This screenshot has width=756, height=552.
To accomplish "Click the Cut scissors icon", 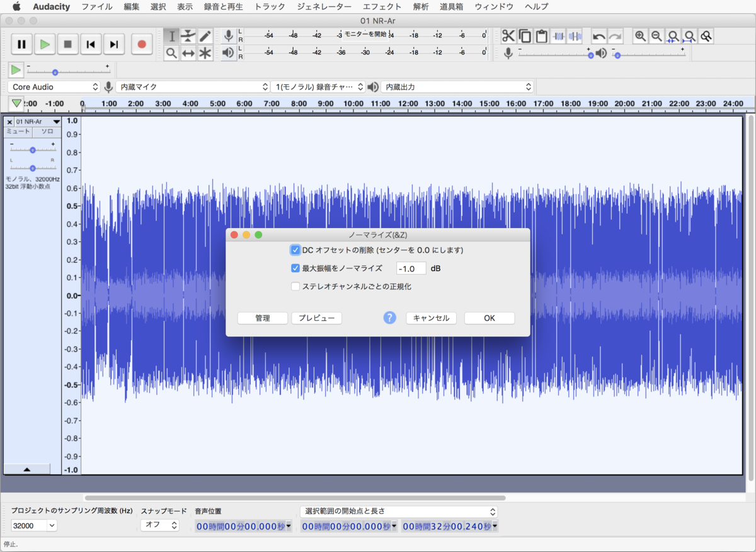I will 508,36.
